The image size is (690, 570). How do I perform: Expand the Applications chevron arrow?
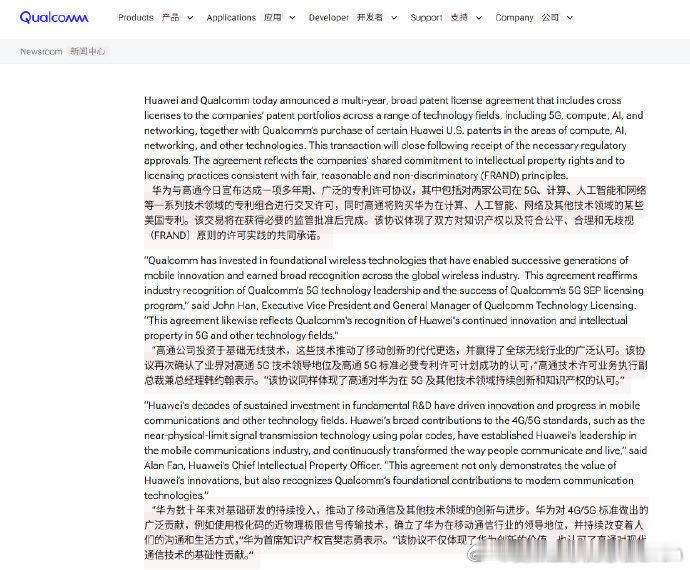coord(292,18)
